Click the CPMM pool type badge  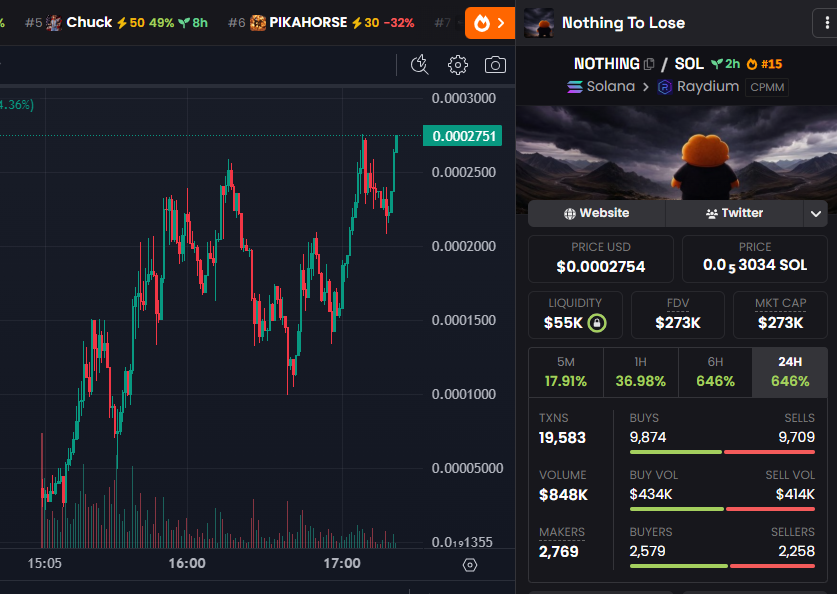(x=767, y=87)
